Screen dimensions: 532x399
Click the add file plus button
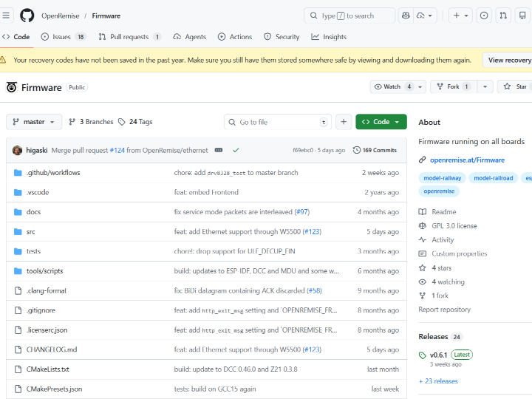344,122
